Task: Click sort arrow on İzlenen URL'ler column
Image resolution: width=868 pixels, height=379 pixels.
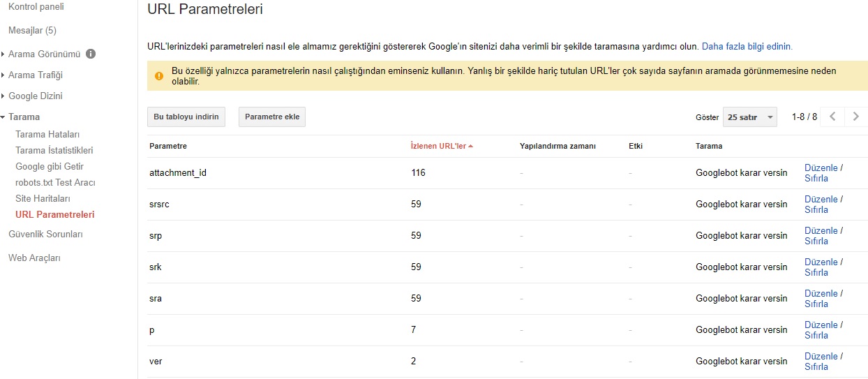Action: pyautogui.click(x=471, y=146)
